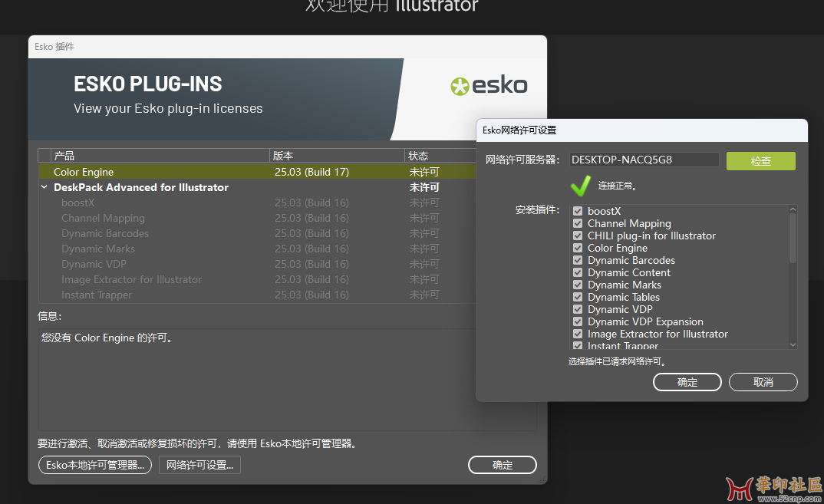Screen dimensions: 824x504
Task: Select the Color Engine row in products table
Action: [x=257, y=172]
